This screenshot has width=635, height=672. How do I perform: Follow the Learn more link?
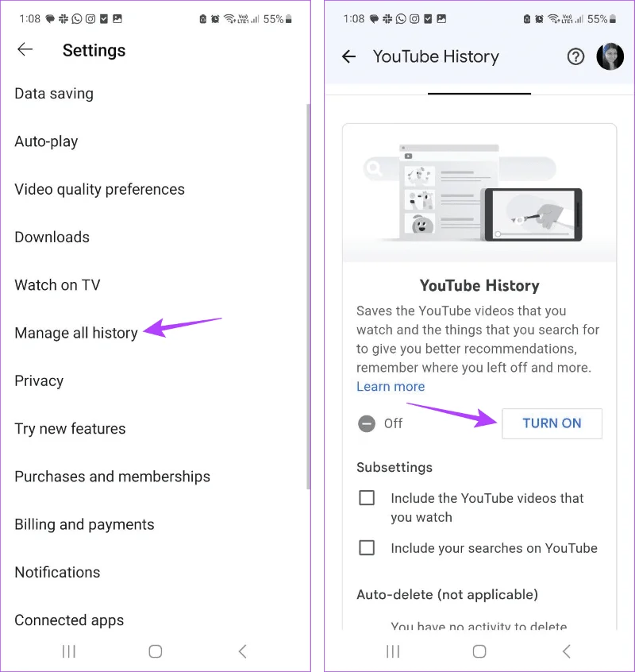tap(391, 387)
